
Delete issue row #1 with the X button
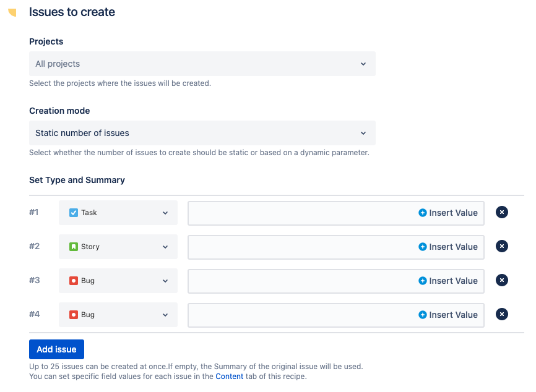pos(502,212)
